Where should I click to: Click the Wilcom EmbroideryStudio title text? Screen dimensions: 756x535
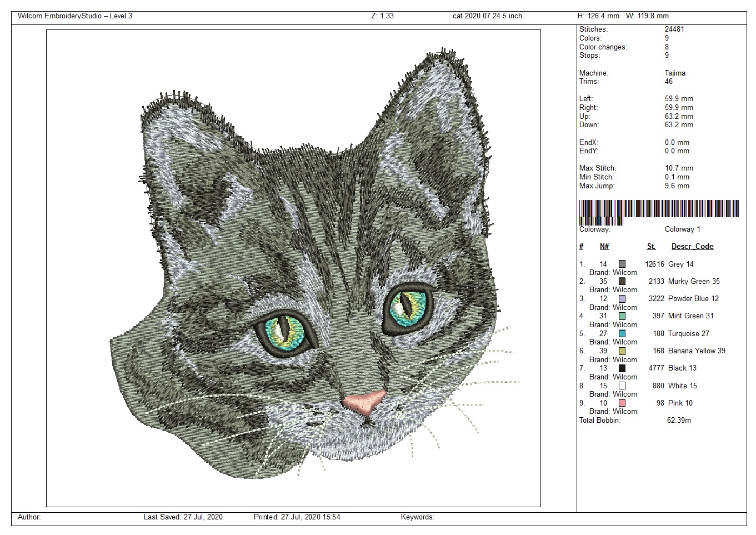click(75, 16)
